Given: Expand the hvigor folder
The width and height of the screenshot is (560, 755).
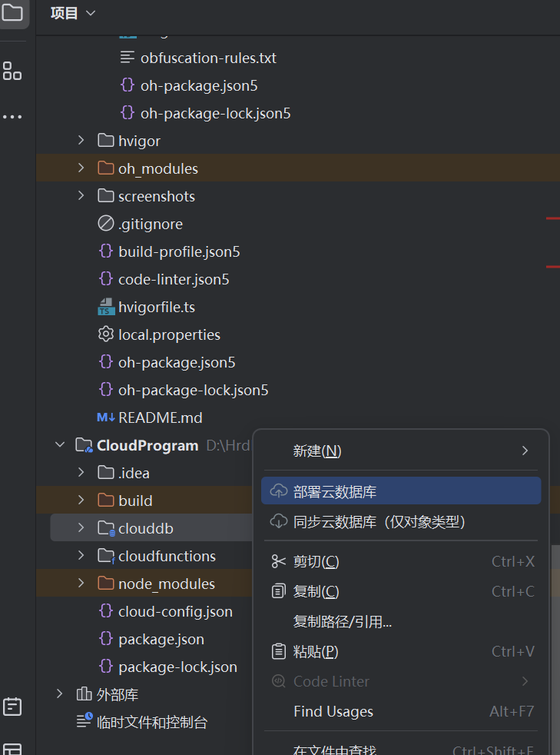Looking at the screenshot, I should click(x=81, y=141).
